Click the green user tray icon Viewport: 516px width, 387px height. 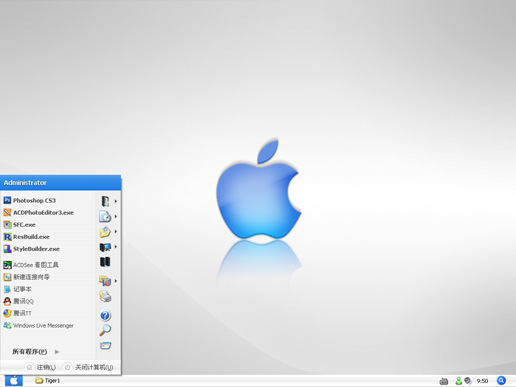[459, 381]
